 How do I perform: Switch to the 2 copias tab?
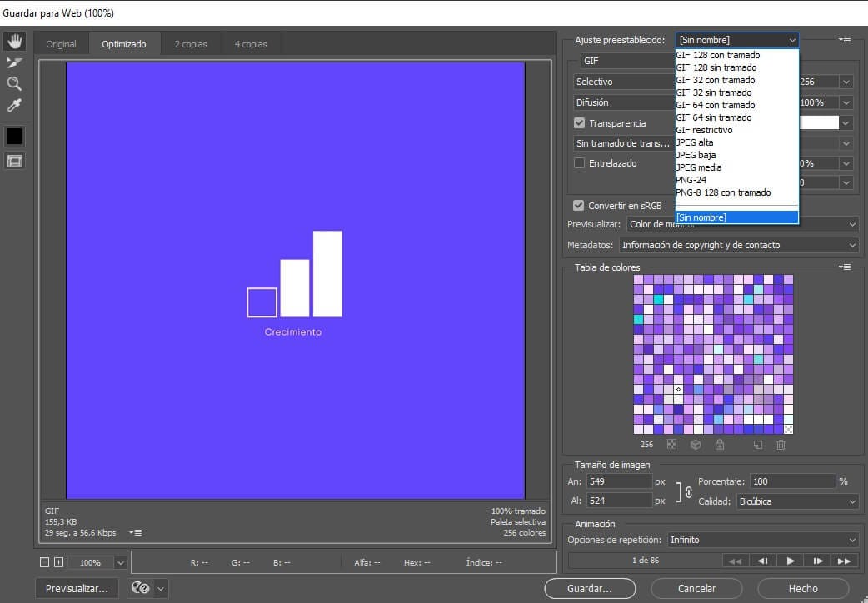(x=191, y=44)
